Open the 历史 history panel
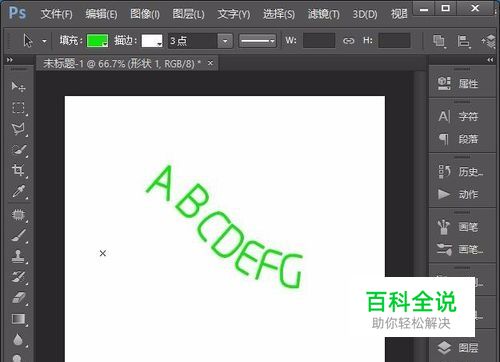Viewport: 500px width, 362px height. (x=462, y=172)
